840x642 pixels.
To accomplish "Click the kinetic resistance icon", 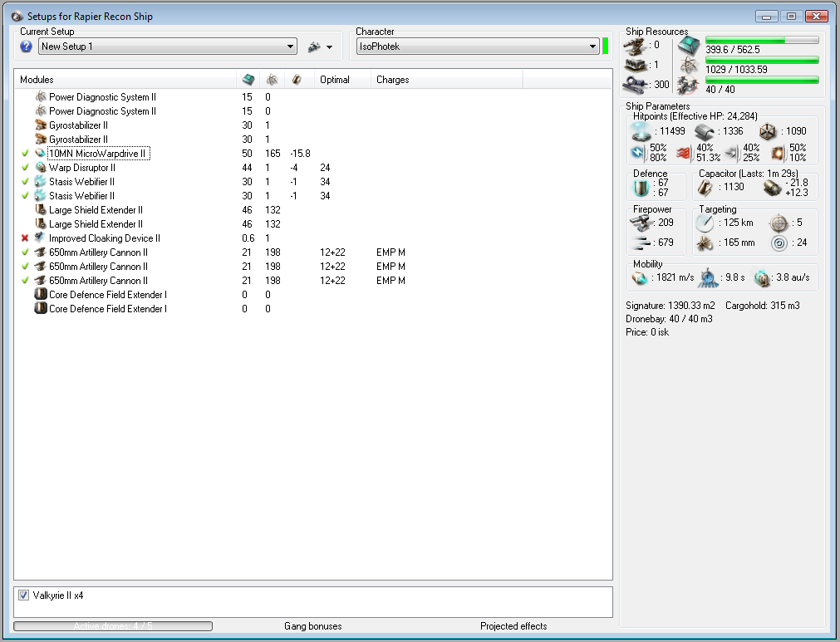I will pyautogui.click(x=730, y=154).
